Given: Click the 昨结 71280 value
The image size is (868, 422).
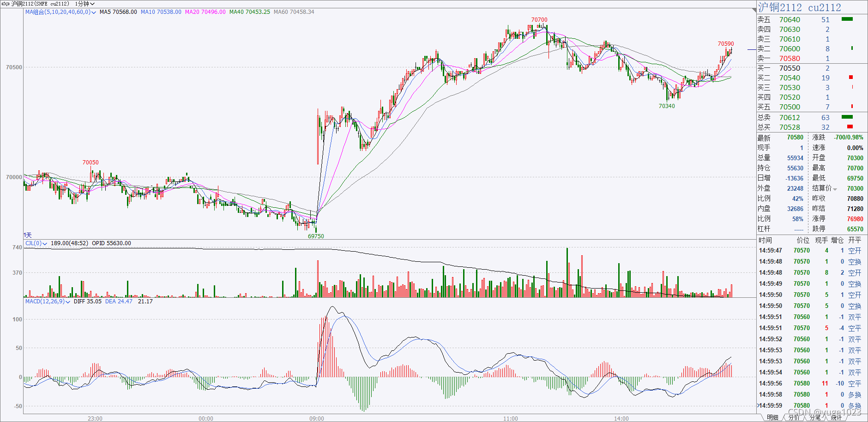Looking at the screenshot, I should coord(855,209).
